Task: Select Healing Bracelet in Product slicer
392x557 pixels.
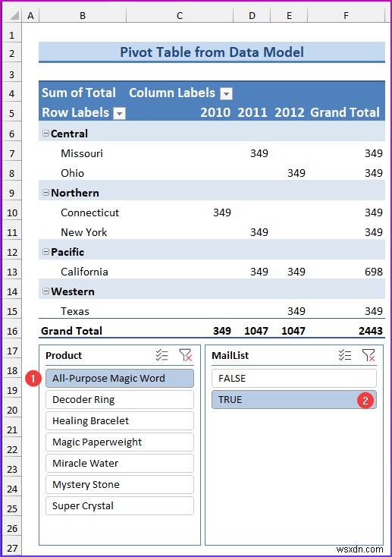Action: click(120, 421)
